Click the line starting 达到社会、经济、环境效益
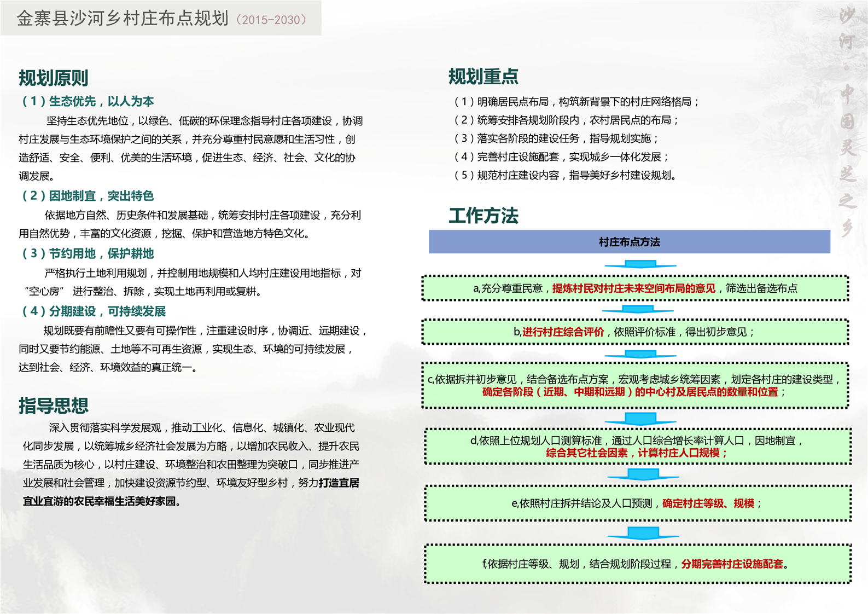 [109, 367]
